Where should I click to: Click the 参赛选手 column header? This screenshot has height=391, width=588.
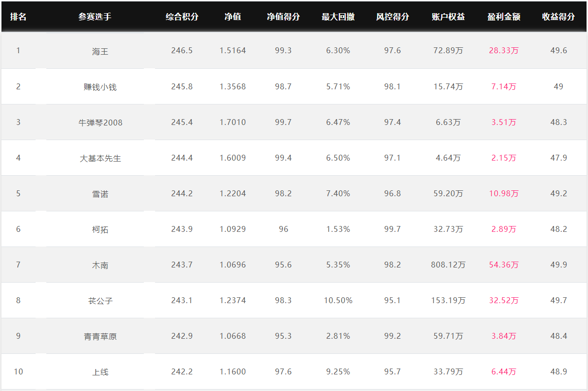tap(95, 17)
